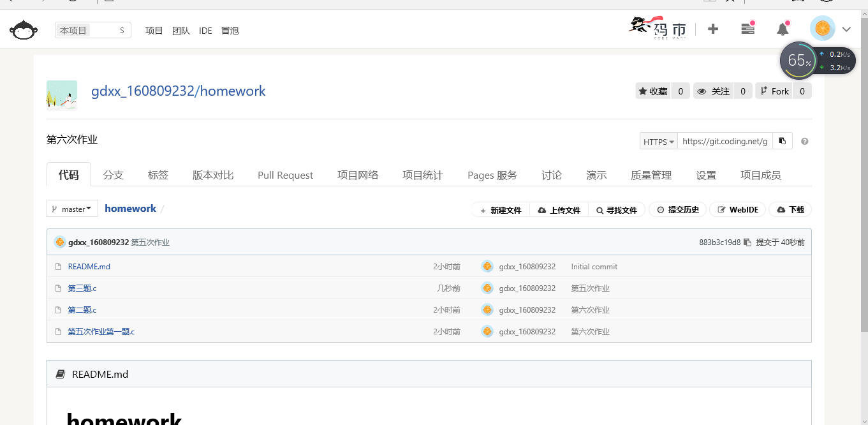Image resolution: width=868 pixels, height=425 pixels.
Task: Click the Coding monkey logo
Action: tap(23, 30)
